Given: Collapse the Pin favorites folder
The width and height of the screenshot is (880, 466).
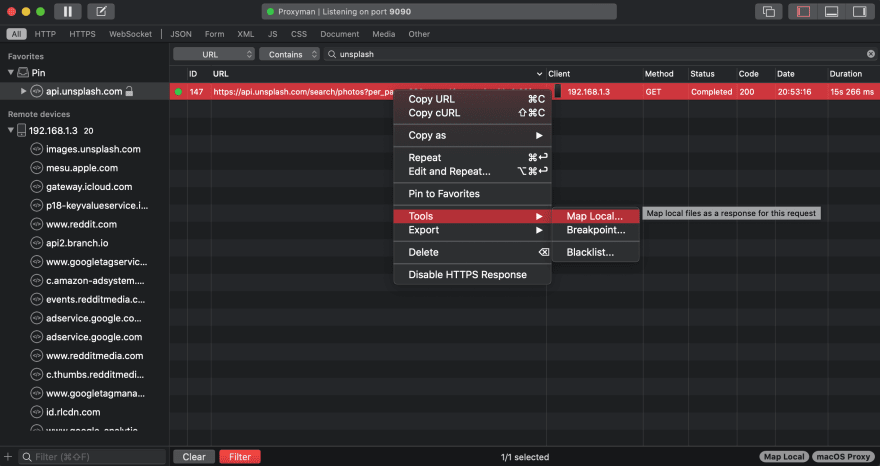Looking at the screenshot, I should tap(11, 72).
